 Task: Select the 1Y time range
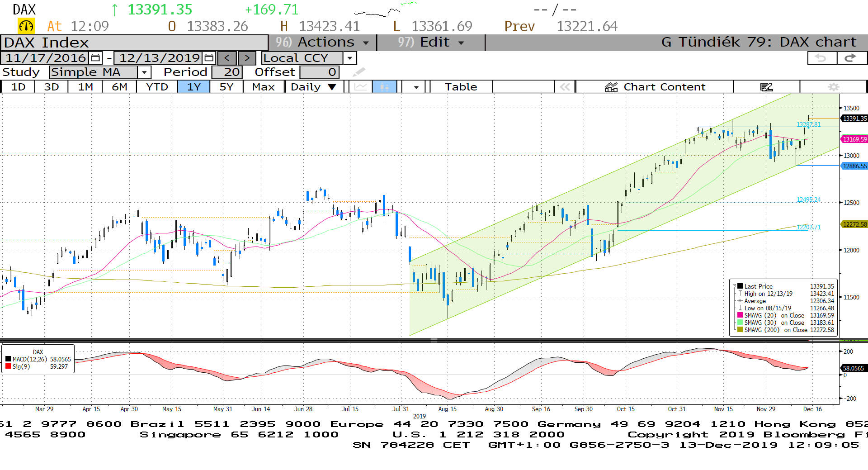pyautogui.click(x=193, y=87)
